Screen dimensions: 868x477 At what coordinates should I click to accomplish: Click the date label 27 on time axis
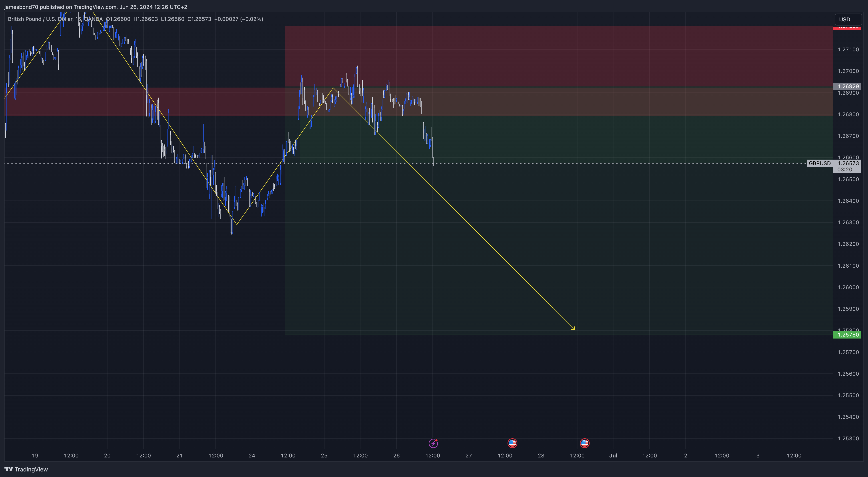pyautogui.click(x=469, y=455)
